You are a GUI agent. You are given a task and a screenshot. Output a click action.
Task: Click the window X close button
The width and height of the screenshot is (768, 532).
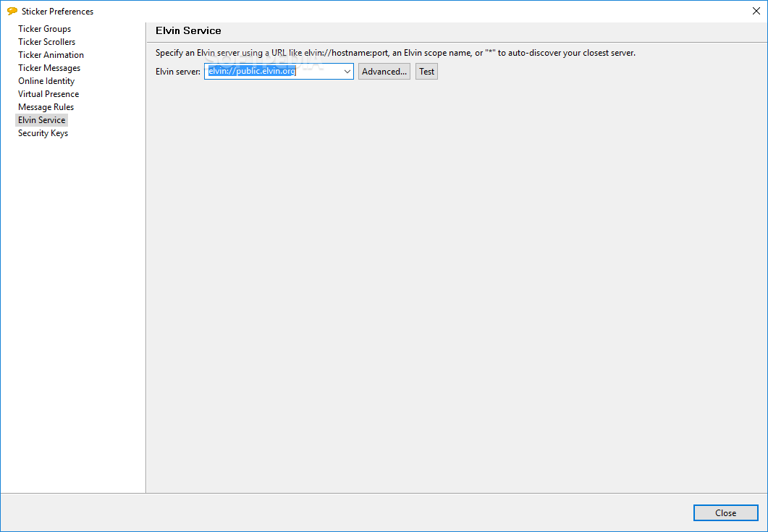point(756,11)
